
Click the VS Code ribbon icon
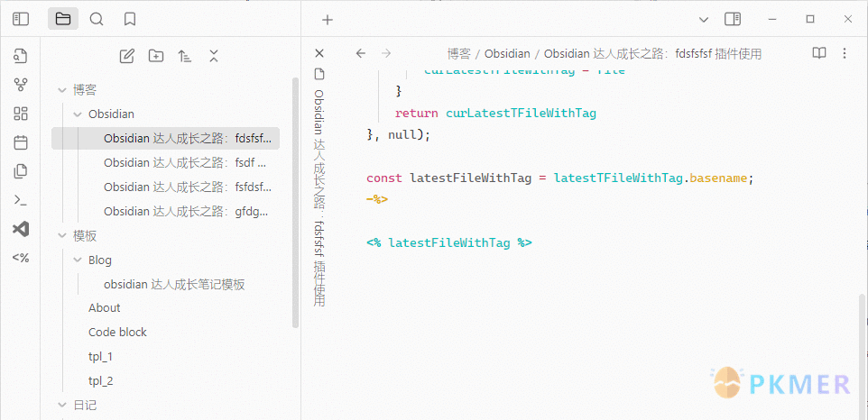(21, 229)
